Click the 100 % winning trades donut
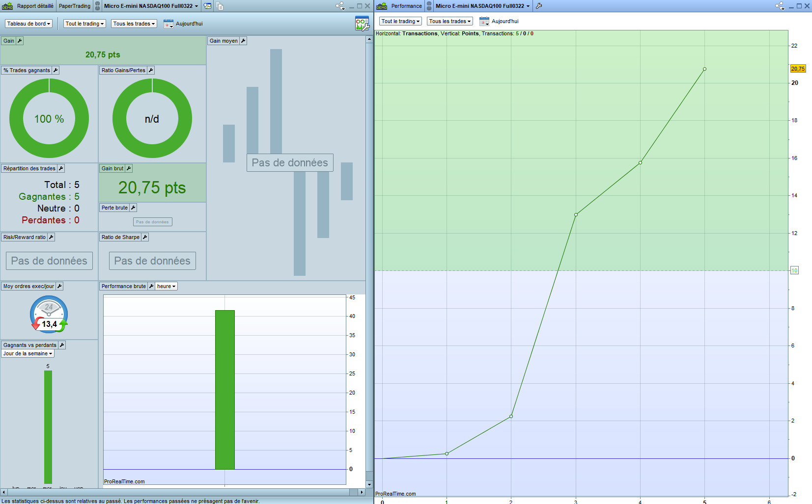 (x=49, y=118)
